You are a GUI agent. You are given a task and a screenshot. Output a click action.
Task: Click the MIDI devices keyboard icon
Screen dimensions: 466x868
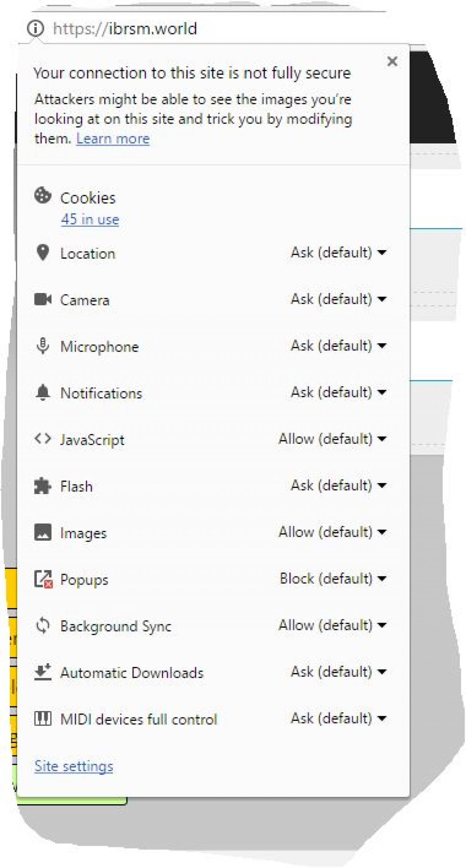tap(43, 718)
